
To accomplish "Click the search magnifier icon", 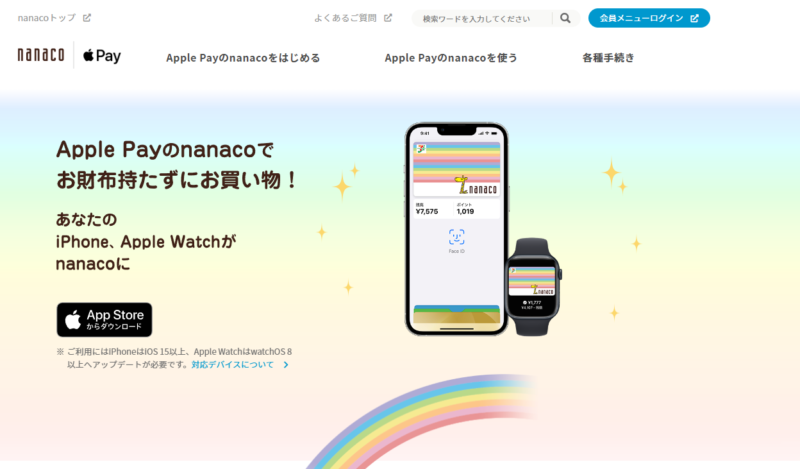I will pyautogui.click(x=565, y=18).
